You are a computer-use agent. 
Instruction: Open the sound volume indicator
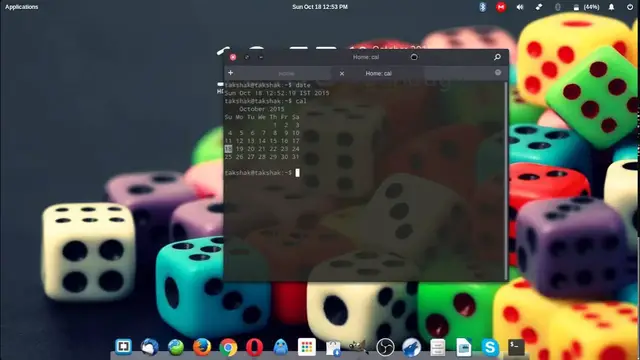pyautogui.click(x=520, y=7)
